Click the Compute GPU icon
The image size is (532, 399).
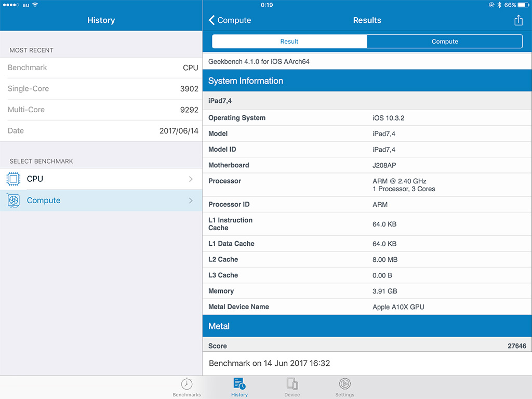13,201
